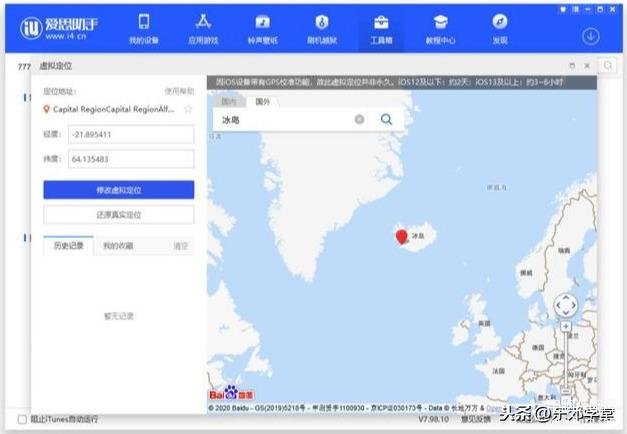Clear the map search text with X icon
This screenshot has width=627, height=434.
[x=359, y=120]
